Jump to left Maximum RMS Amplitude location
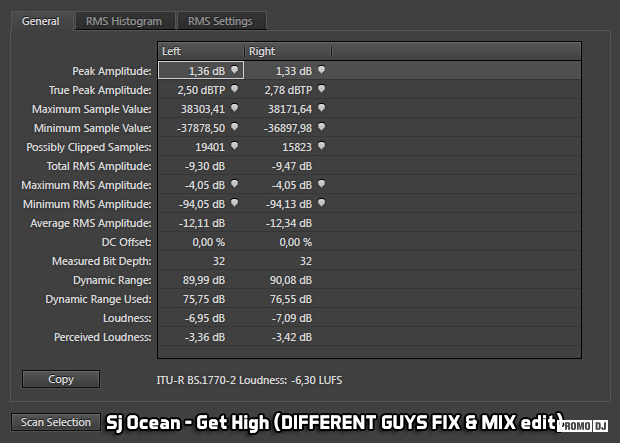 pos(234,184)
